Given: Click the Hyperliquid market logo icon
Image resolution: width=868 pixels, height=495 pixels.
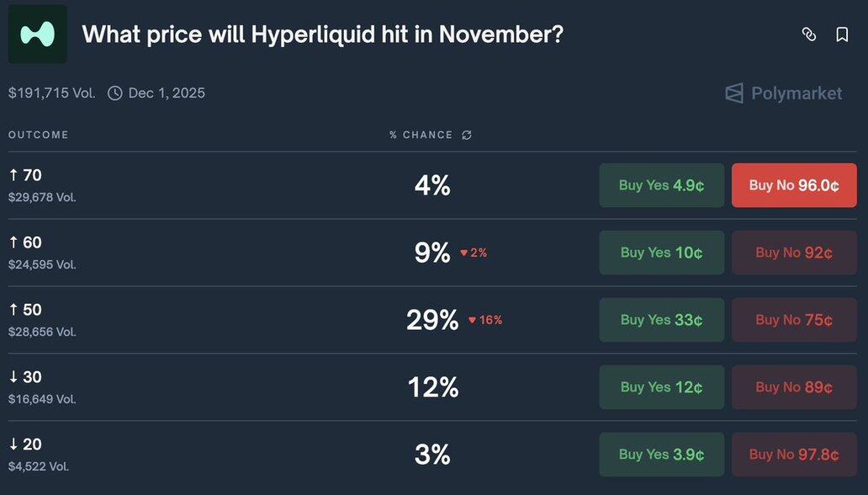Looking at the screenshot, I should coord(38,35).
